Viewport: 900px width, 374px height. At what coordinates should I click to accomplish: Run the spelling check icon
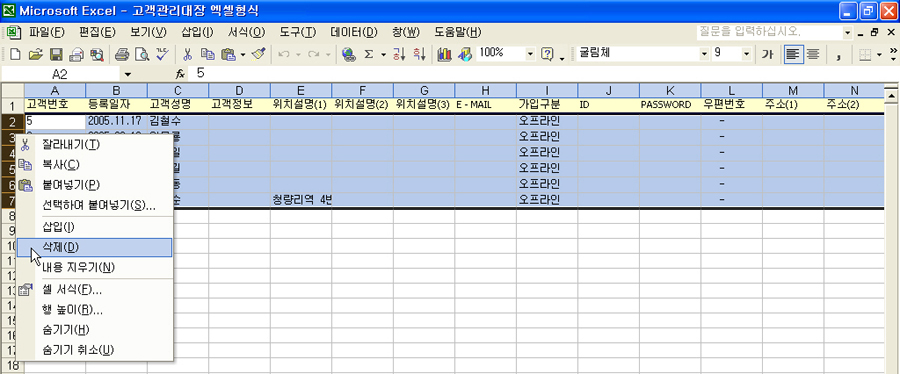[162, 54]
